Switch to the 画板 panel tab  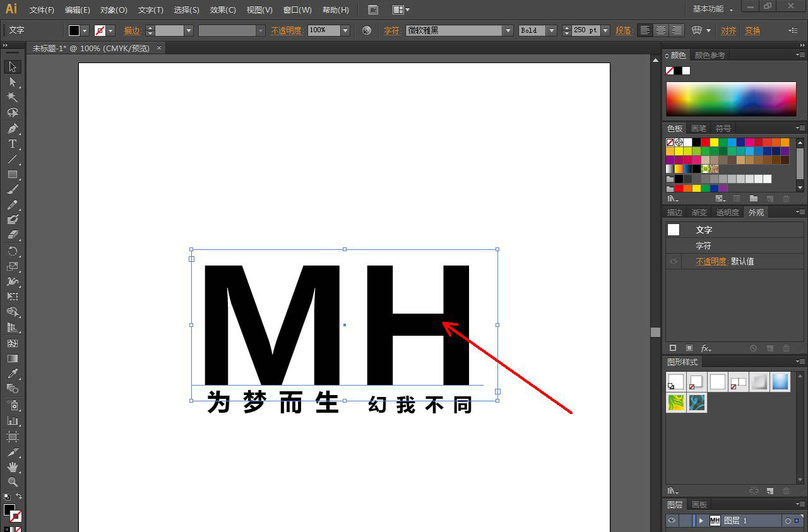(x=699, y=504)
